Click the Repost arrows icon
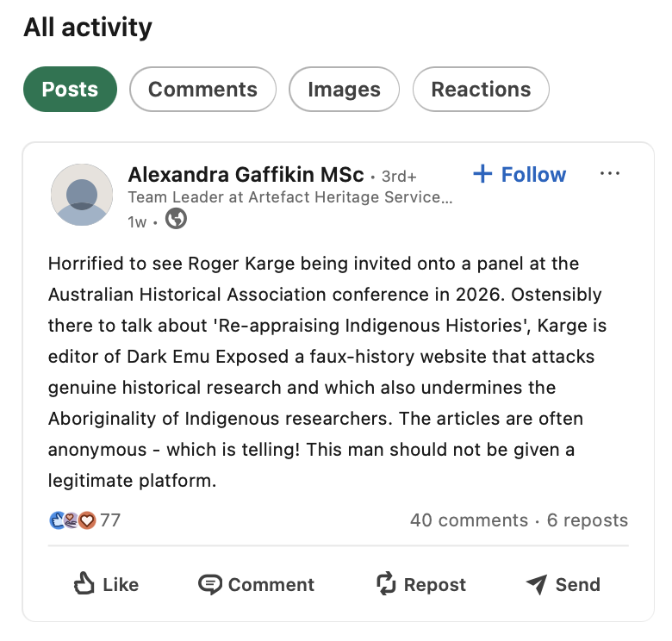Viewport: 672px width, 641px height. tap(386, 584)
